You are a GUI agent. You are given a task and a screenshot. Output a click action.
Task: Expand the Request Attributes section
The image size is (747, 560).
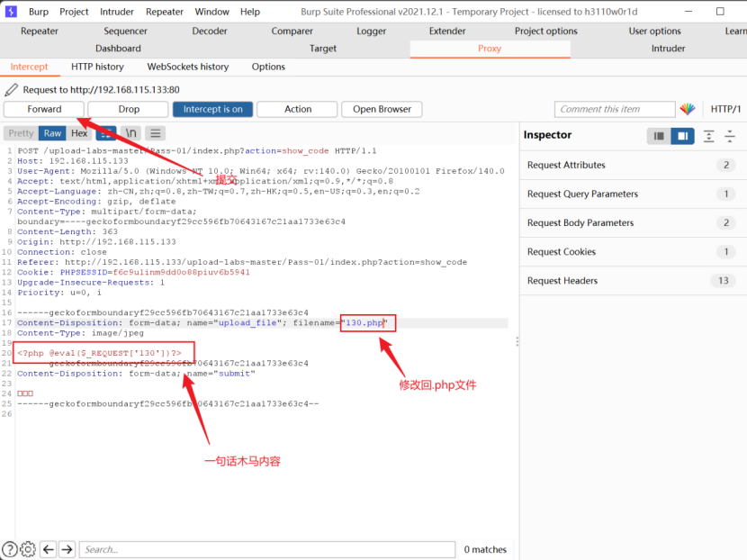click(x=633, y=165)
